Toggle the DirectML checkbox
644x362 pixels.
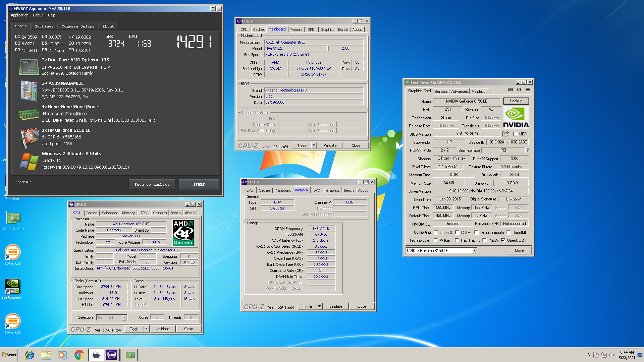click(x=508, y=232)
